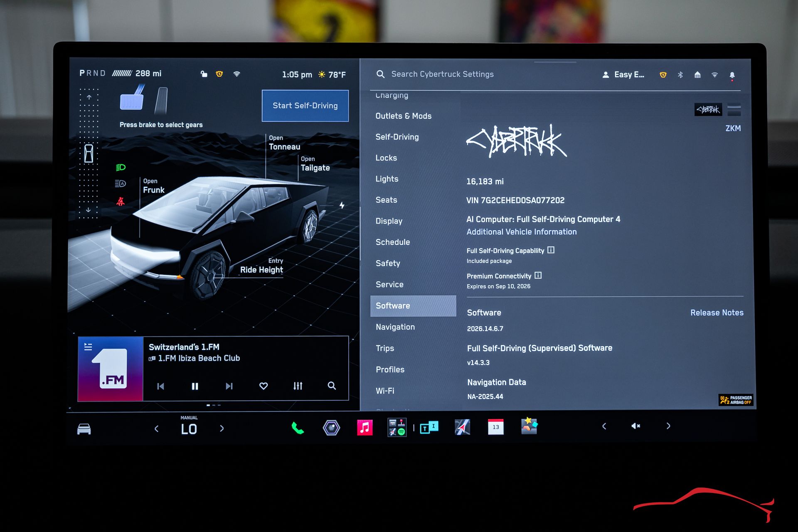This screenshot has width=798, height=532.
Task: Open the Frunk
Action: click(x=153, y=186)
